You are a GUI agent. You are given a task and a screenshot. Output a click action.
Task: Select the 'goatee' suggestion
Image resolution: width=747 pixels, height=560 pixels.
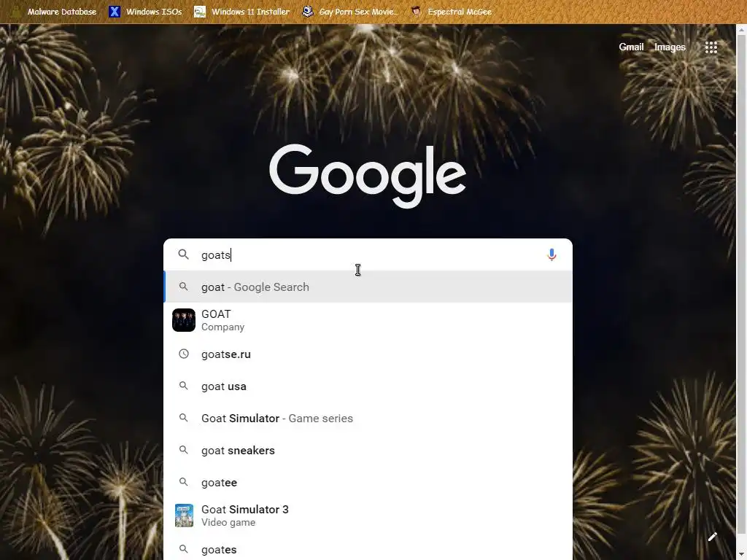click(368, 482)
